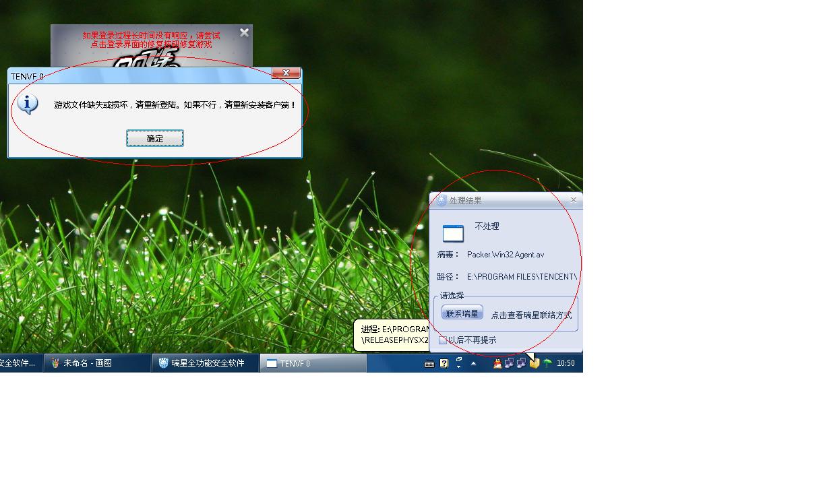This screenshot has width=821, height=504.
Task: Open 未命名 - 画图 taskbar button
Action: pos(97,363)
